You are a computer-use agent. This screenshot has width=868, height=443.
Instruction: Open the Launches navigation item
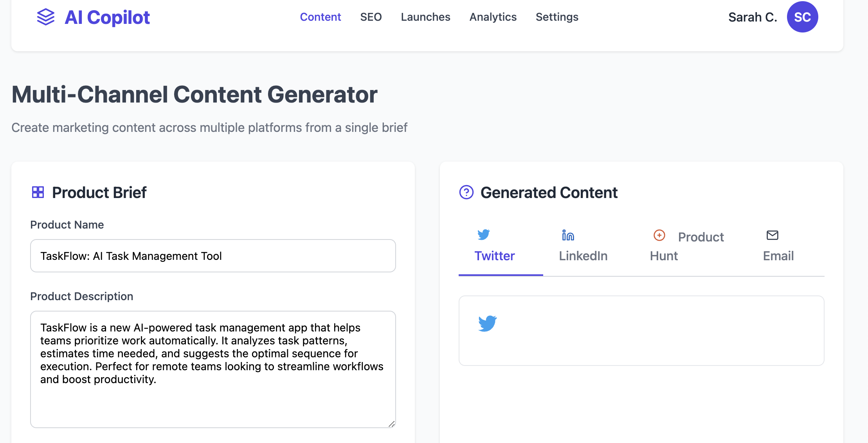[426, 17]
